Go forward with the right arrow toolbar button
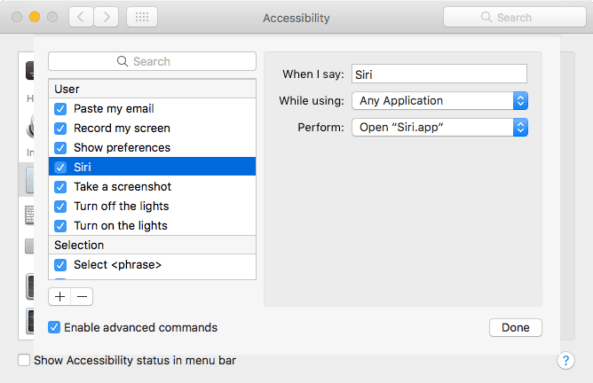This screenshot has width=593, height=383. coord(106,17)
